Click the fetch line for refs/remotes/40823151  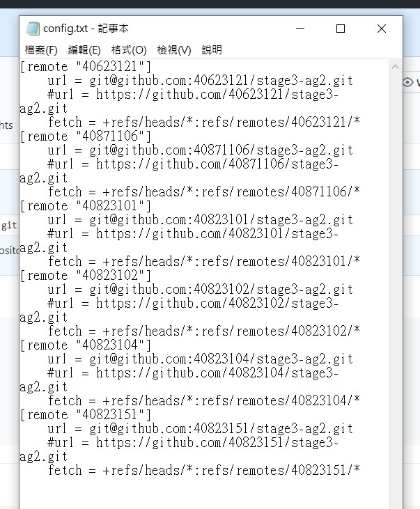click(x=204, y=471)
